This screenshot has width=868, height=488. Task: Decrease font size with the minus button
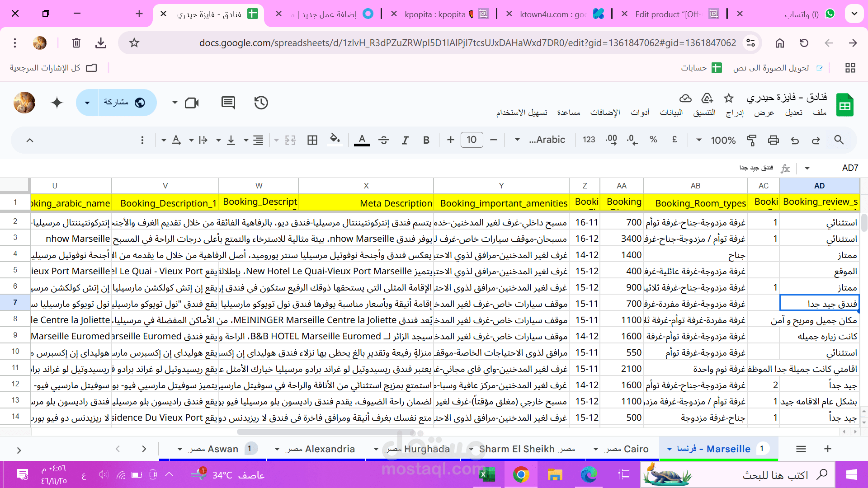494,140
